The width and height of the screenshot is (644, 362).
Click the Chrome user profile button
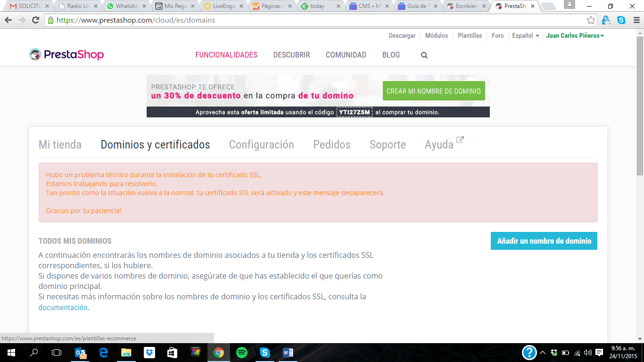pos(570,5)
